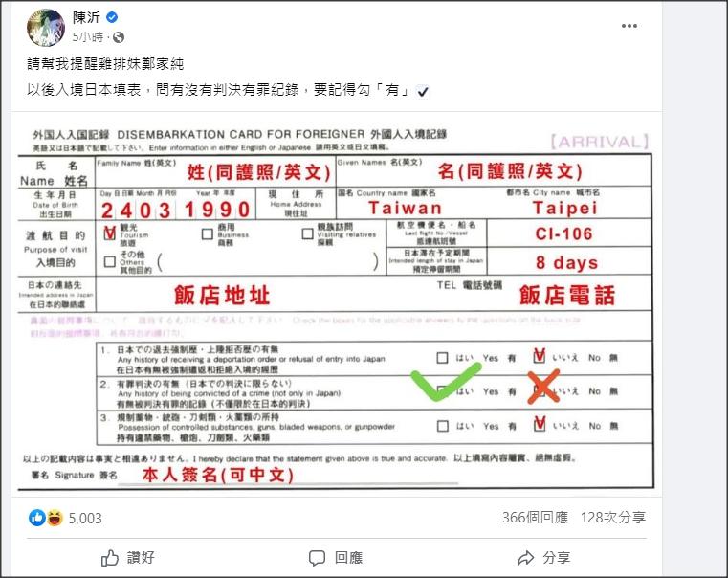Click the public globe privacy icon
The image size is (728, 578).
[x=119, y=37]
